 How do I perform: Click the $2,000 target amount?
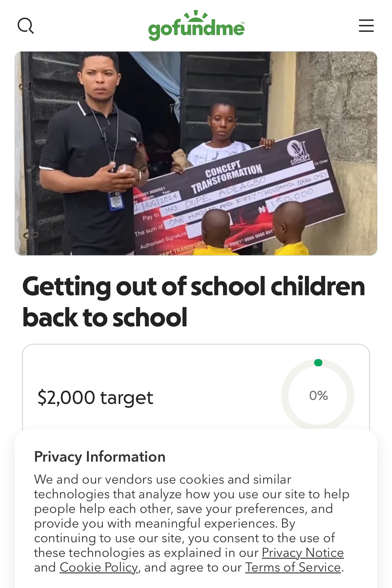[95, 397]
